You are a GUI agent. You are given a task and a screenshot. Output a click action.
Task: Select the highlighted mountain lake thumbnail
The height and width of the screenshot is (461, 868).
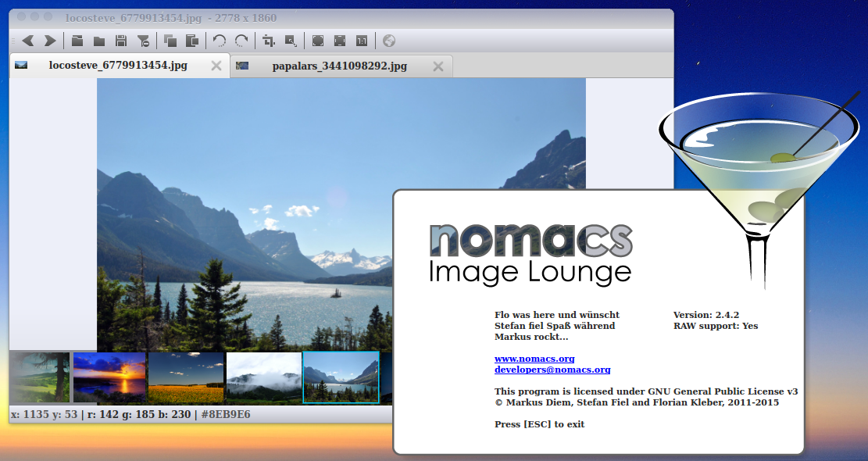tap(341, 377)
